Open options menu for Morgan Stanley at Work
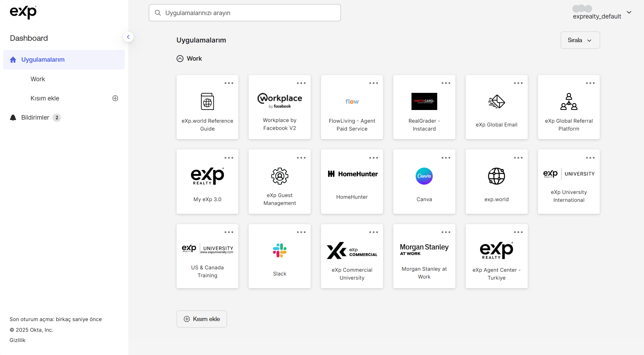The image size is (644, 355). pos(446,232)
